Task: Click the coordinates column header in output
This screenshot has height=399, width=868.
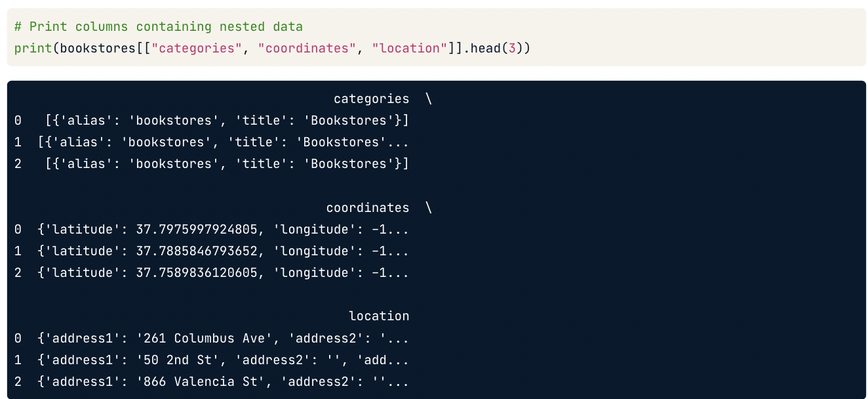Action: (367, 208)
